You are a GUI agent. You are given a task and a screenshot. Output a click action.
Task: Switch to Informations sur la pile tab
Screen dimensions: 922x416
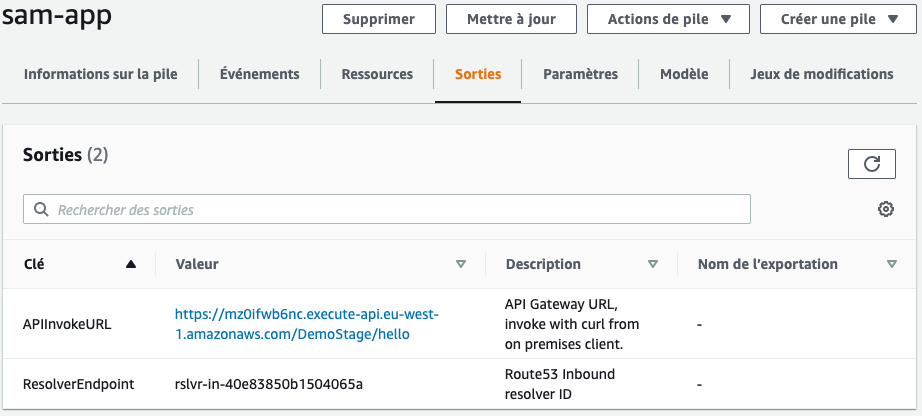(x=100, y=74)
